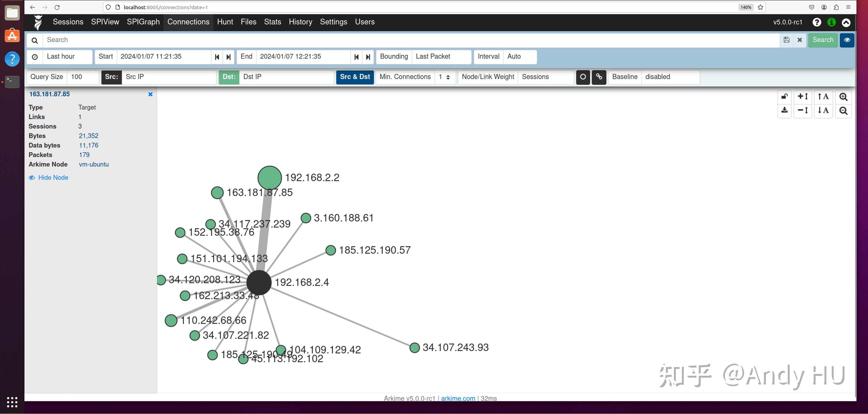
Task: Switch to the Hunt tab
Action: coord(225,22)
